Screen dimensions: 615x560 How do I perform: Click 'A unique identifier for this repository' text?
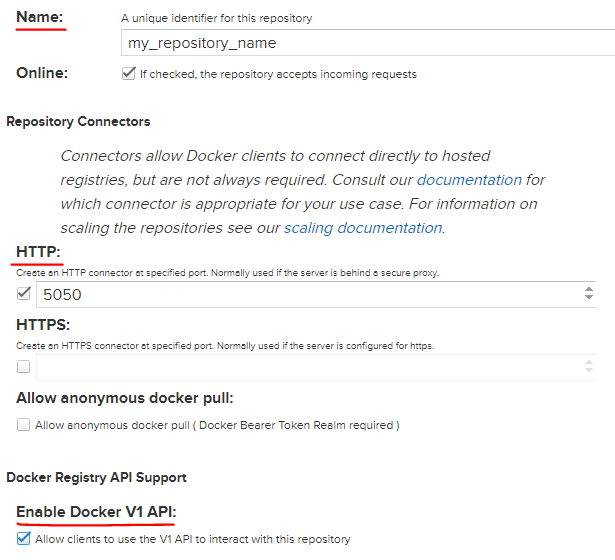(x=217, y=18)
